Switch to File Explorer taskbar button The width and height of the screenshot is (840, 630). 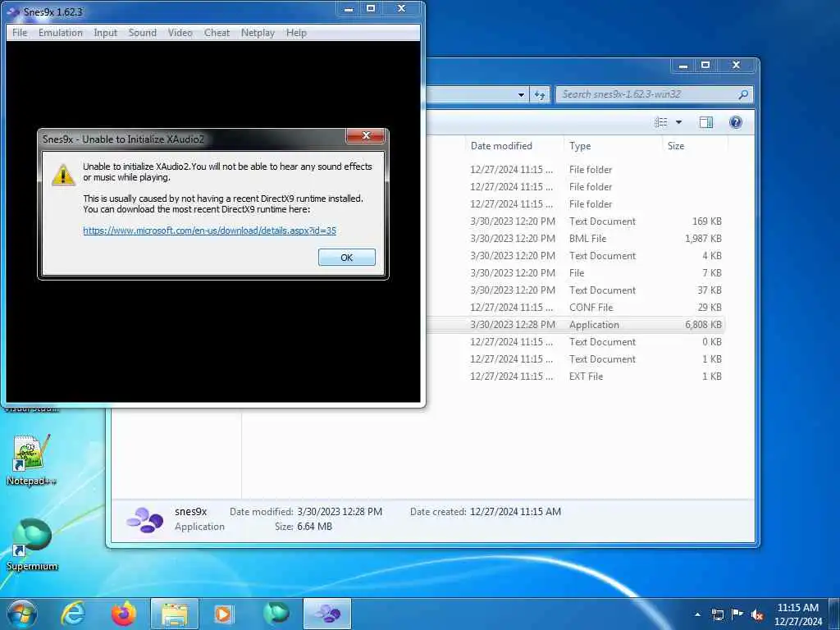pyautogui.click(x=175, y=614)
